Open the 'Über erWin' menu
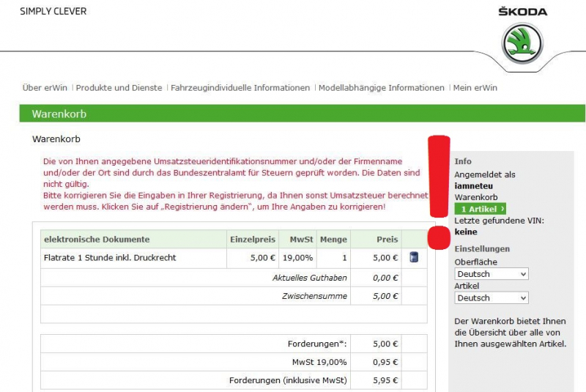 [45, 88]
